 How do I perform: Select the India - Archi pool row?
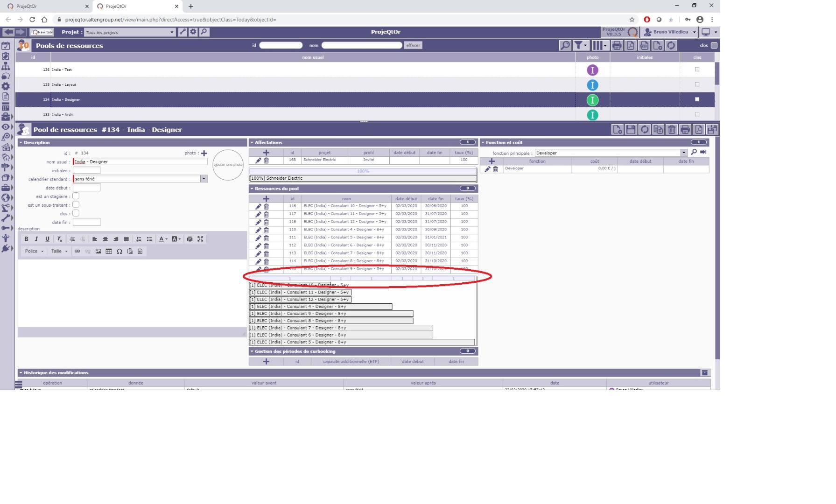click(365, 114)
